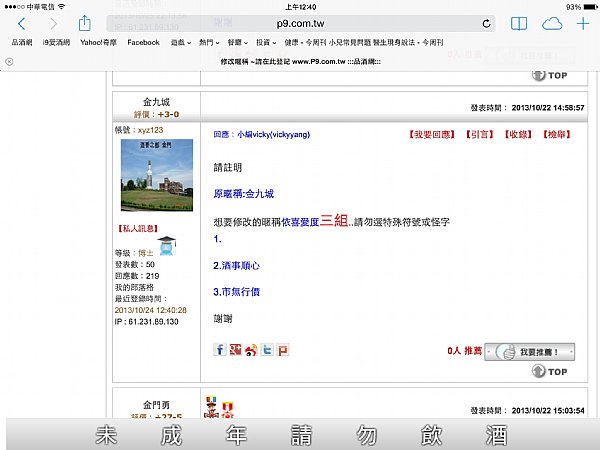Click the 我要推薦 recommend button
This screenshot has height=450, width=600.
(530, 352)
